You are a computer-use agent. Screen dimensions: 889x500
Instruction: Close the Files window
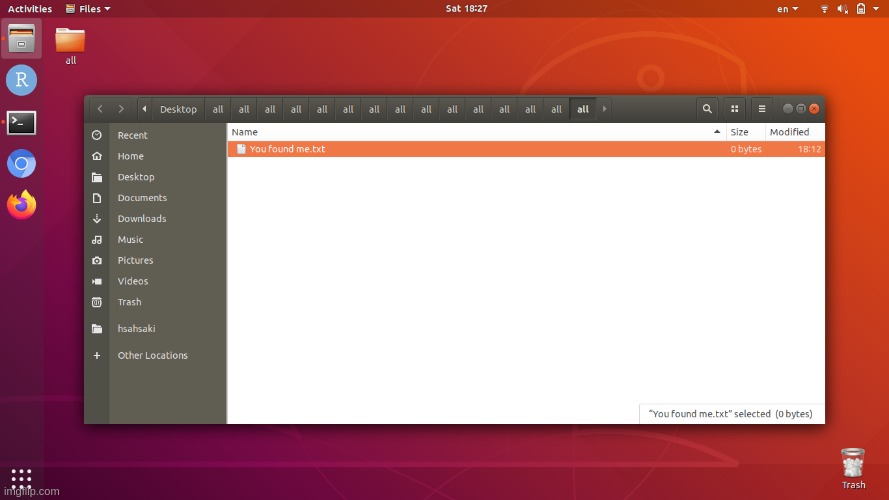coord(814,109)
